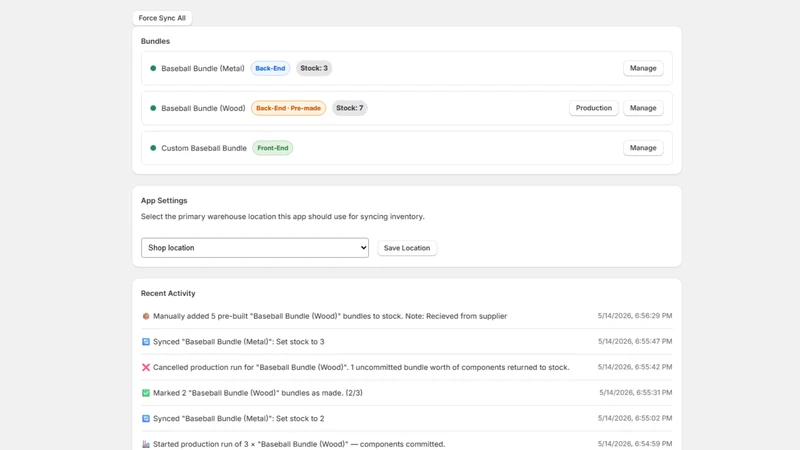Open Production for Baseball Bundle (Wood)
Image resolution: width=800 pixels, height=450 pixels.
point(593,108)
